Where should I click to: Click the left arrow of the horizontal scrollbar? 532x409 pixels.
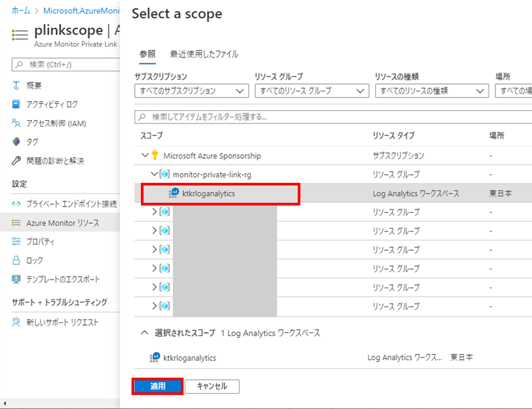pyautogui.click(x=5, y=404)
